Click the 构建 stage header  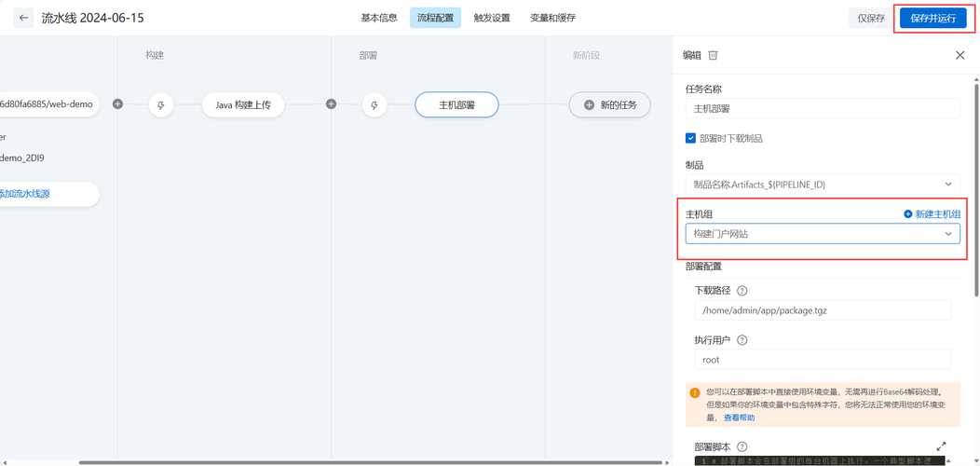[x=155, y=55]
